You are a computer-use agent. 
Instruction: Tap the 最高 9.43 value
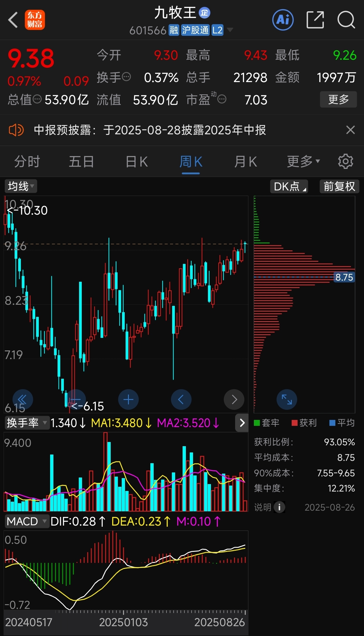coord(256,55)
